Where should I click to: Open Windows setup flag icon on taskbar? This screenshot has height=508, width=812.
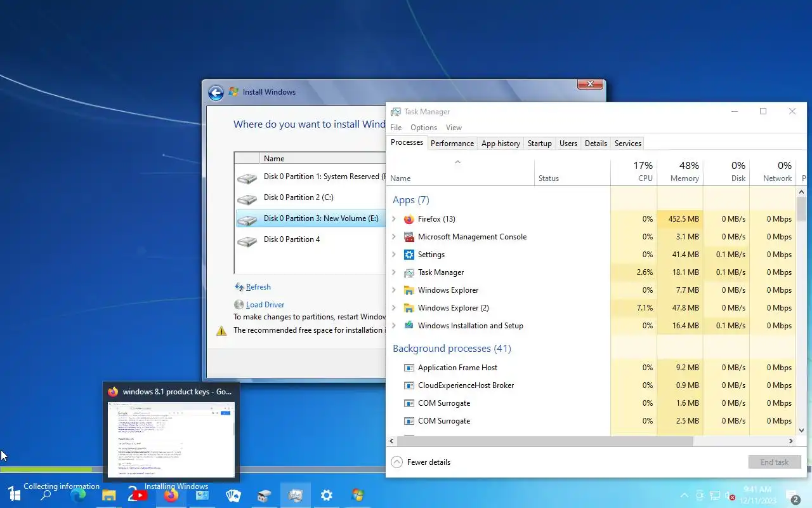(357, 495)
